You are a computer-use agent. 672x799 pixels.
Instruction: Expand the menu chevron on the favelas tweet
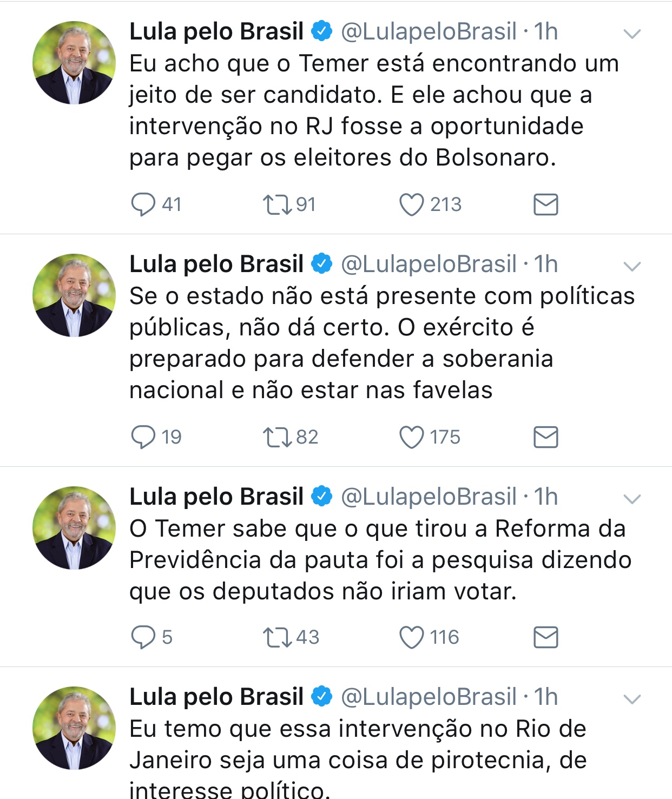click(x=632, y=266)
